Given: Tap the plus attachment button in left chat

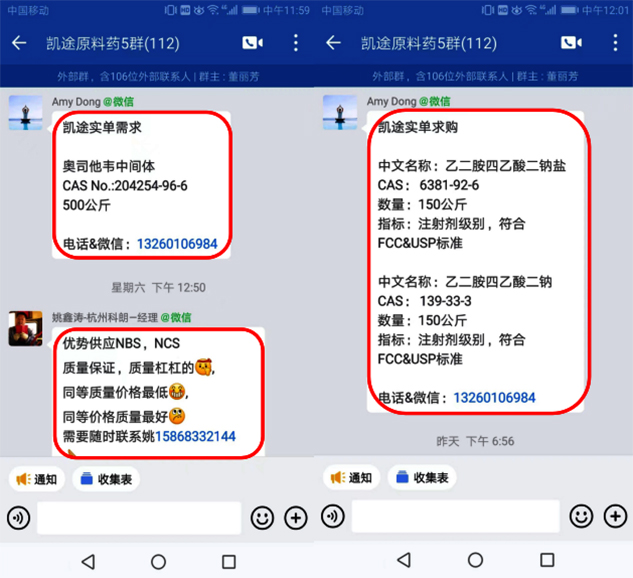Looking at the screenshot, I should pyautogui.click(x=296, y=518).
